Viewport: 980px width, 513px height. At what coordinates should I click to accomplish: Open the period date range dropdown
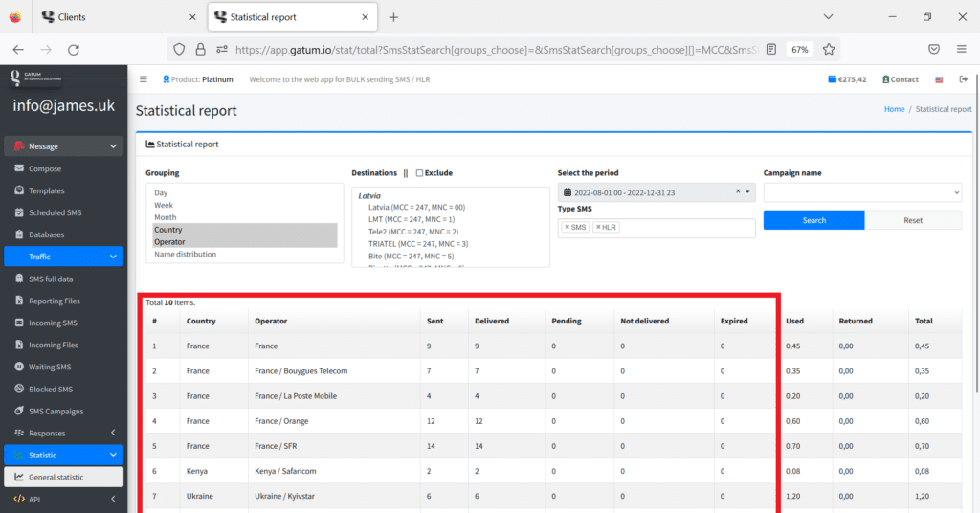click(747, 192)
